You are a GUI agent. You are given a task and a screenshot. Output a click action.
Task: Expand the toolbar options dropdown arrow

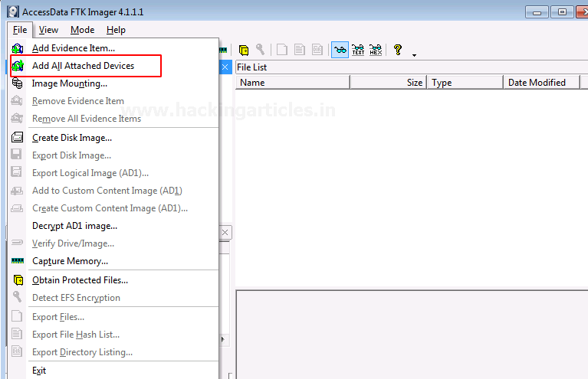click(x=415, y=55)
